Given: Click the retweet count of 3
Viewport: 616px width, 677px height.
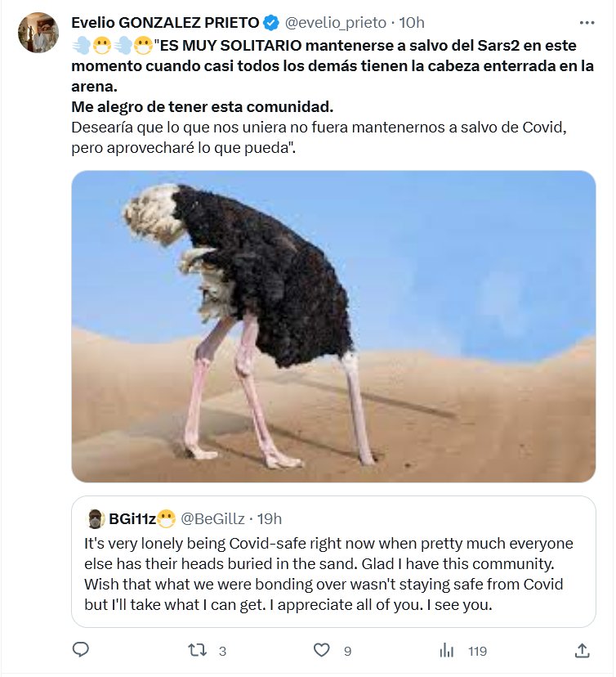Looking at the screenshot, I should 222,651.
